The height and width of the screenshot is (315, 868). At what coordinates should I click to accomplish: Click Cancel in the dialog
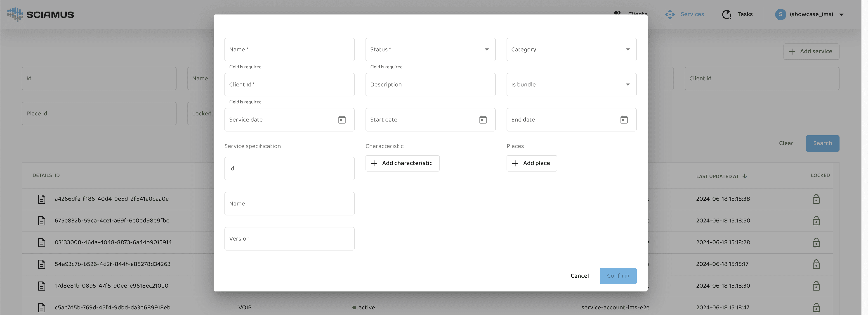579,276
